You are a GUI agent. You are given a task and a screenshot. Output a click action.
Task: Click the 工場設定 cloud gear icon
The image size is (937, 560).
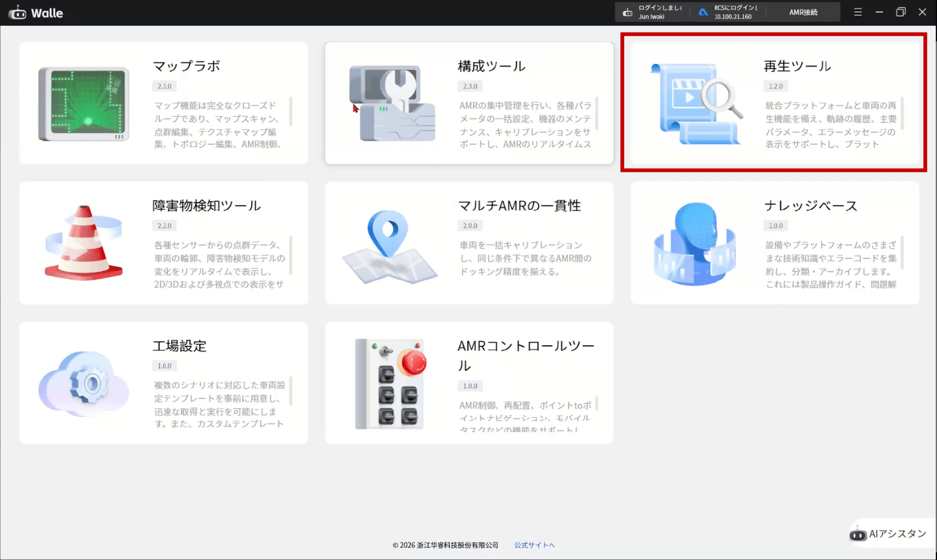click(x=84, y=383)
